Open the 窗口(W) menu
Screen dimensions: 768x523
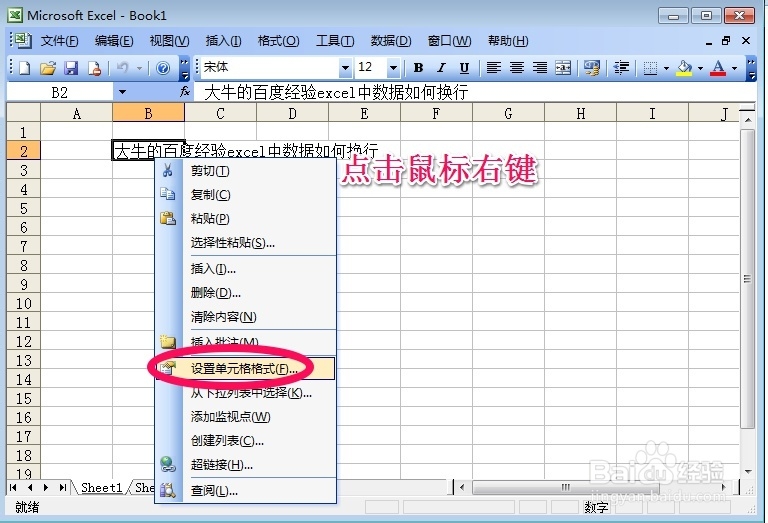pos(449,41)
